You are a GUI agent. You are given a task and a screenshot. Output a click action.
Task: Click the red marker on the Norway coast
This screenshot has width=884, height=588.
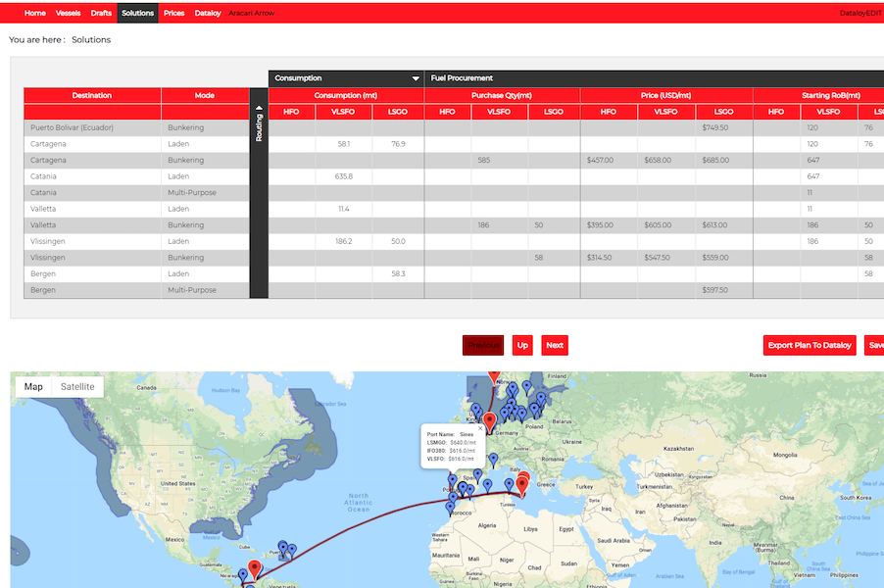click(x=494, y=376)
